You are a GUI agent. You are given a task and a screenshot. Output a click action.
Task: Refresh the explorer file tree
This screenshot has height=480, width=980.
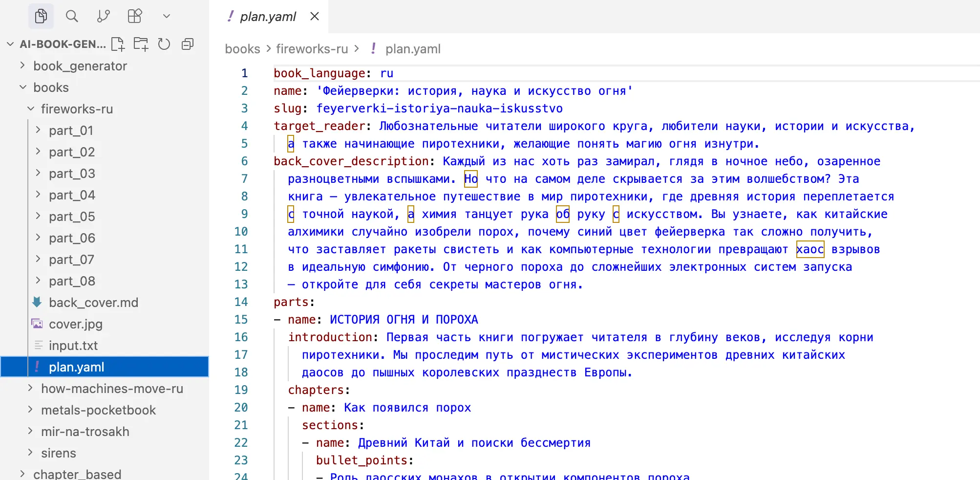(164, 44)
